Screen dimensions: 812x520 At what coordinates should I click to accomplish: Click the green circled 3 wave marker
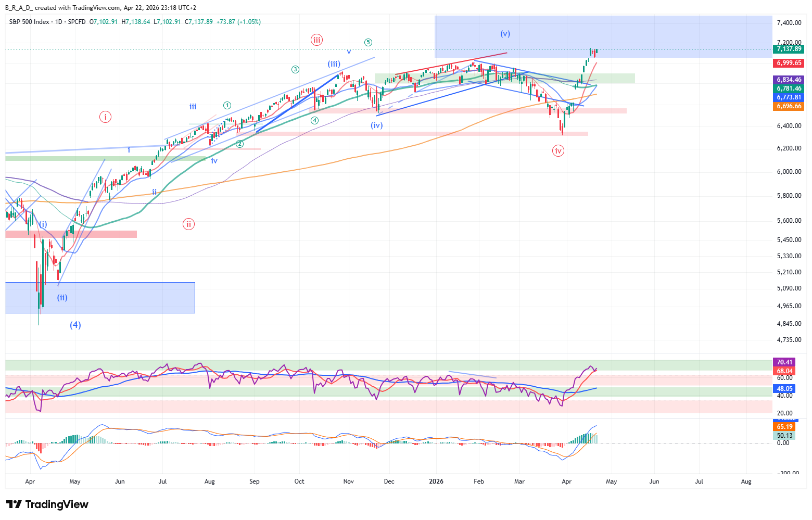pos(295,69)
